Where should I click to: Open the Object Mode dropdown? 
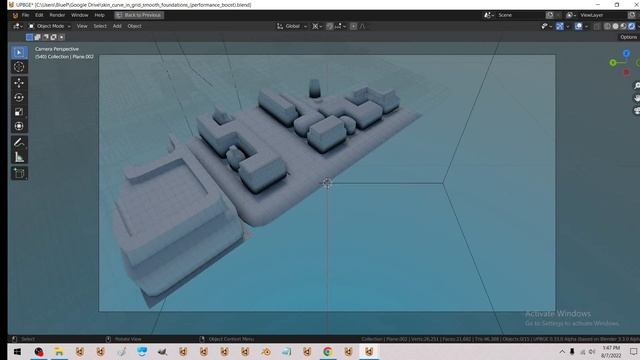(x=49, y=26)
